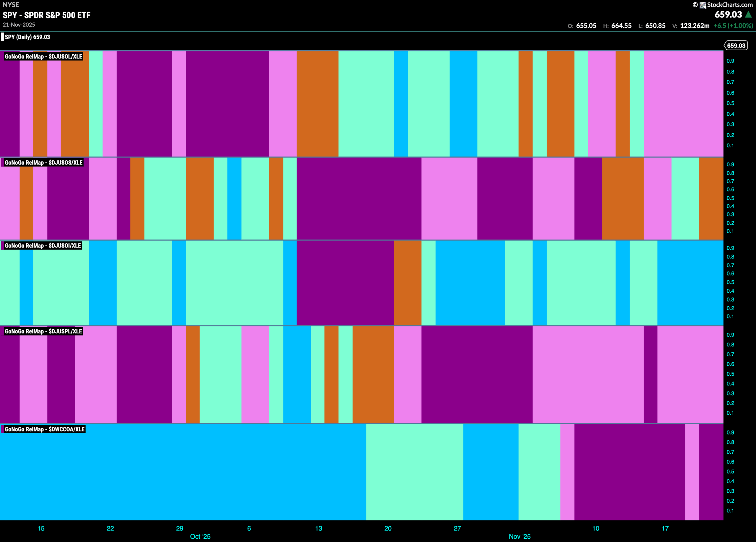This screenshot has width=756, height=542.
Task: Click the GoNoGo RelMap $DJUSOS/XLE panel label
Action: tap(44, 163)
